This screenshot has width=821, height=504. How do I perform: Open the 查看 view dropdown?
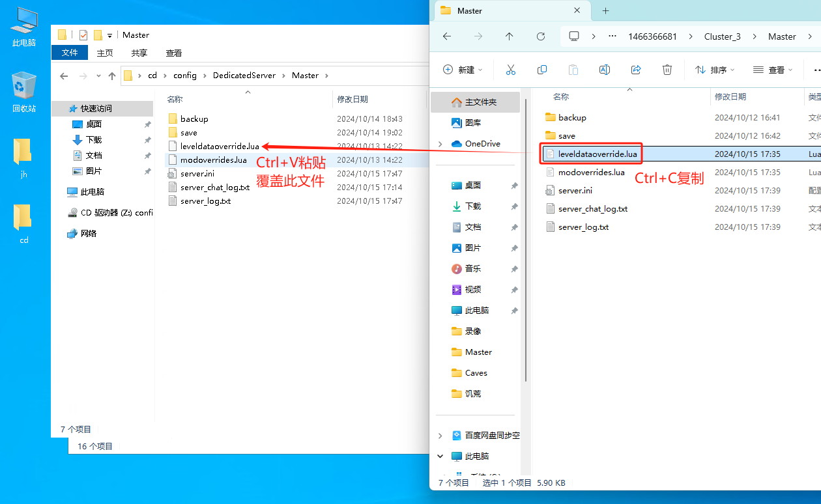tap(773, 70)
